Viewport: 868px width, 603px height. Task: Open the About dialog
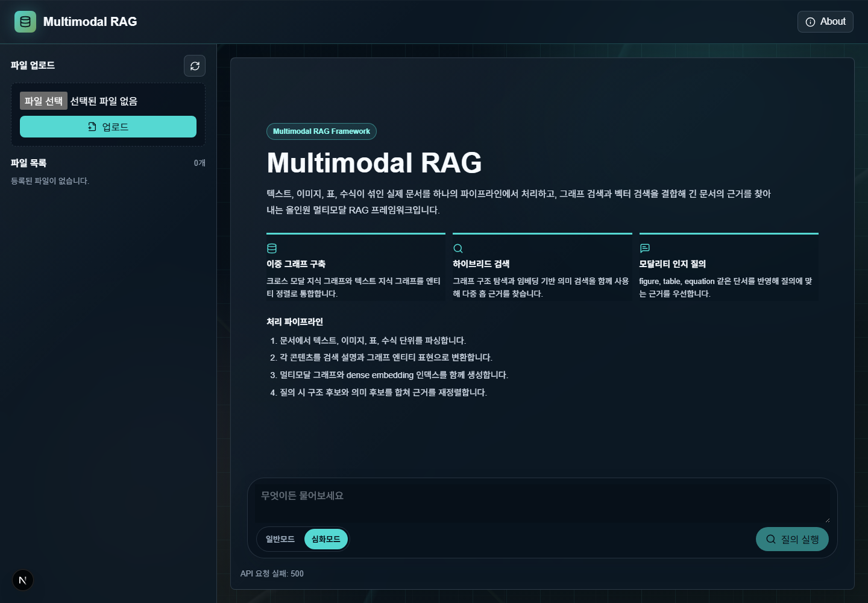825,22
